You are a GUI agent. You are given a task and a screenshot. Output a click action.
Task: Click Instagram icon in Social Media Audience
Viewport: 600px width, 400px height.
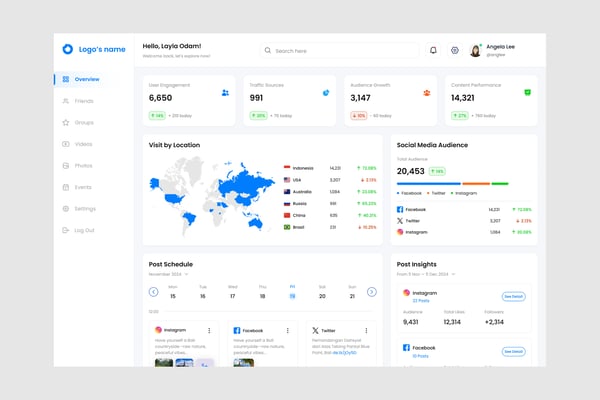click(400, 232)
